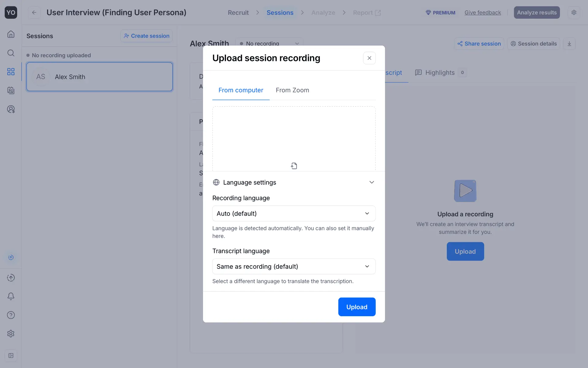Screen dimensions: 588x368
Task: Switch to the From Zoom tab
Action: point(292,90)
